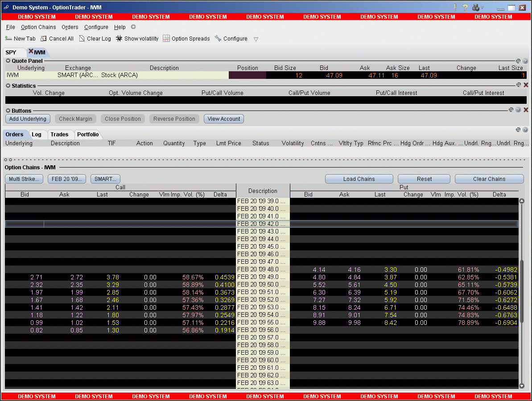The image size is (532, 401).
Task: Toggle Show volatility in the toolbar
Action: (x=137, y=39)
